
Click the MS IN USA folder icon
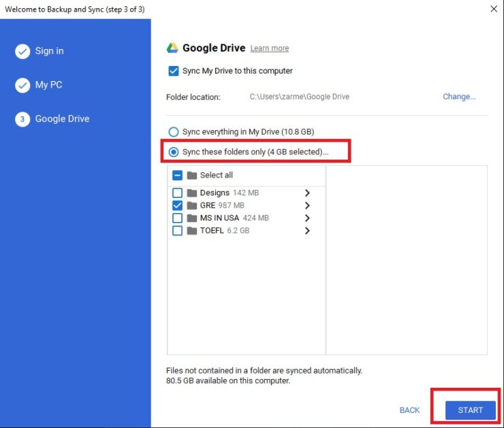pos(192,218)
